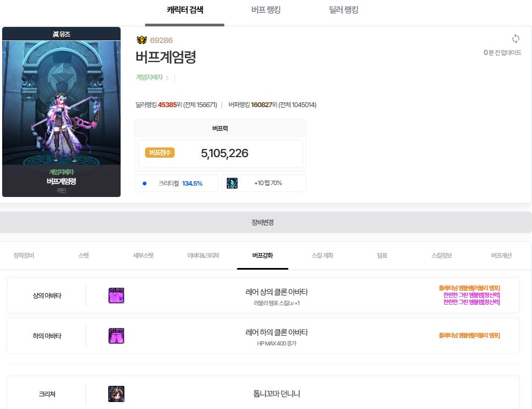This screenshot has width=532, height=409.
Task: Expand the 계엄지배자 chevron arrow
Action: pos(167,78)
